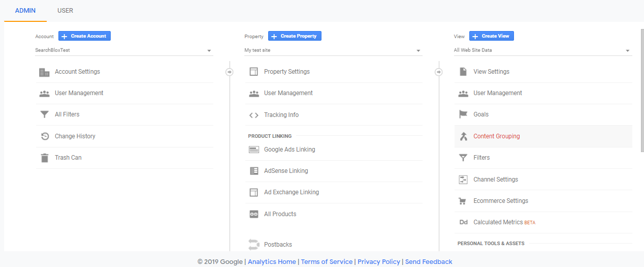Switch to the ADMIN tab
This screenshot has width=644, height=267.
[x=25, y=11]
